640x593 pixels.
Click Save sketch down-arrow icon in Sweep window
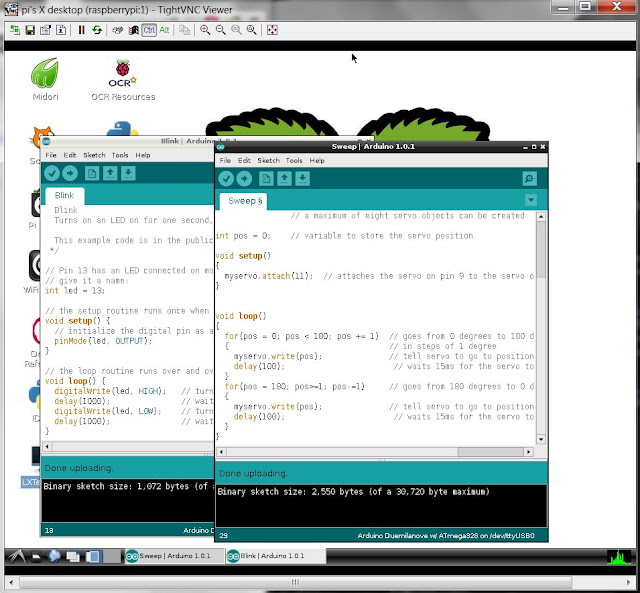click(x=302, y=178)
